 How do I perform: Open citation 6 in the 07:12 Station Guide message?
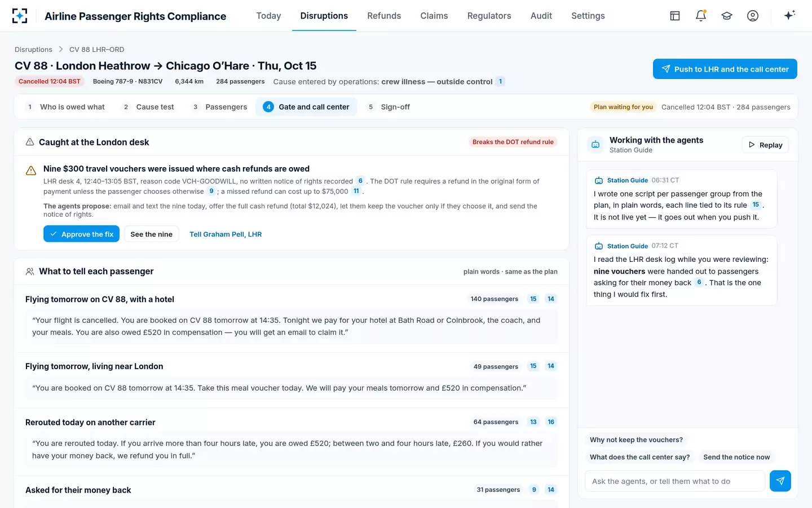[x=699, y=282]
